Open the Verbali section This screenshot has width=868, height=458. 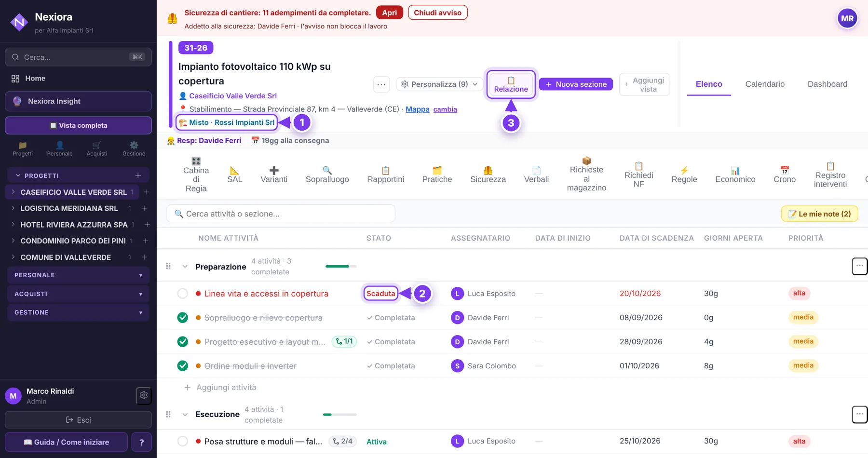536,175
